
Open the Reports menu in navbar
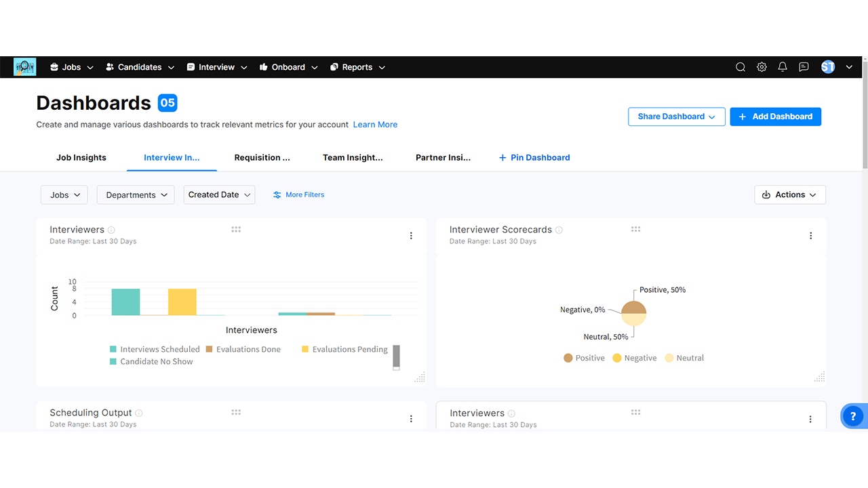[x=357, y=67]
